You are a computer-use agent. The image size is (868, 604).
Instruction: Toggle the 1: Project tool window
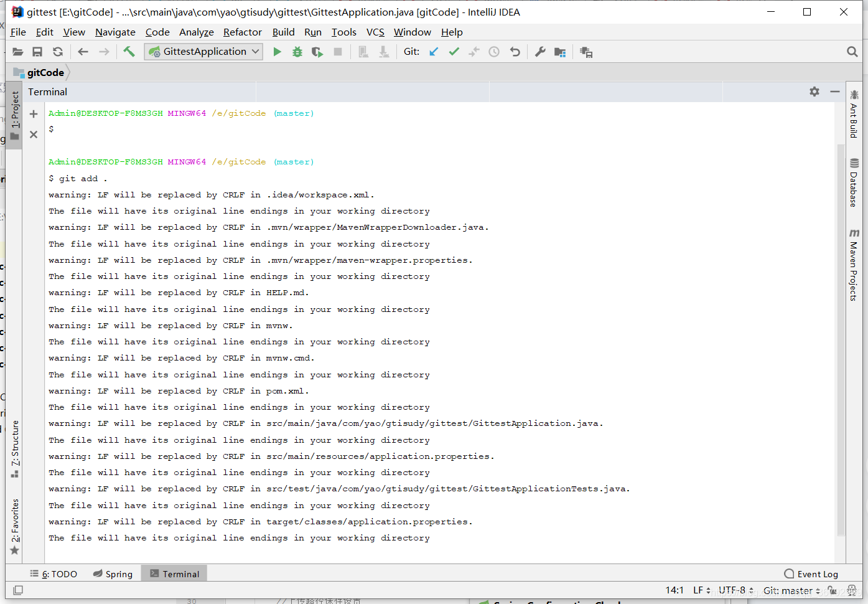click(15, 116)
